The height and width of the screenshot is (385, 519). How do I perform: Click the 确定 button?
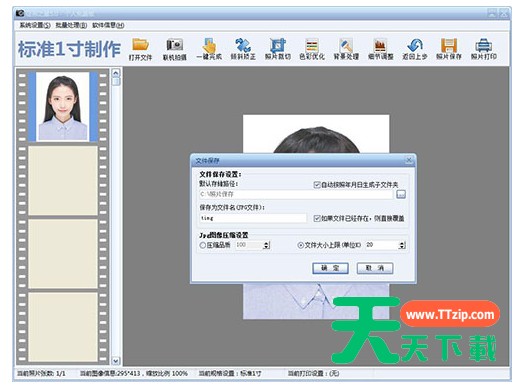point(330,268)
